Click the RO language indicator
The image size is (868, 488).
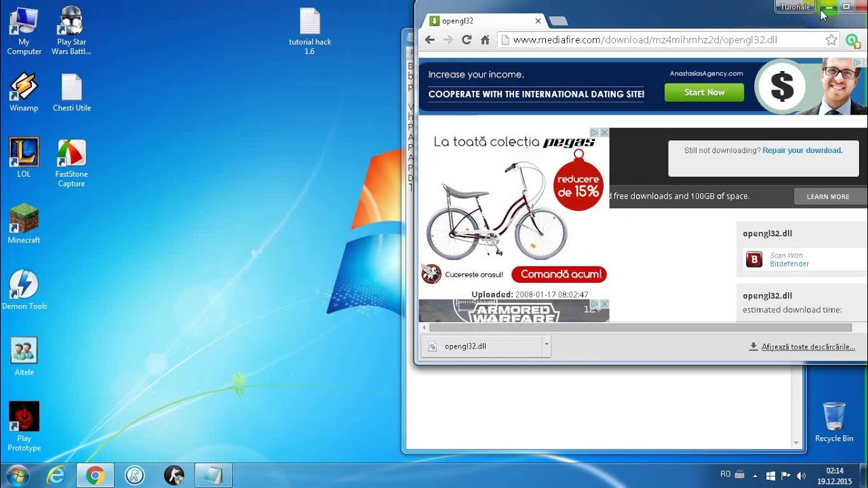(725, 474)
